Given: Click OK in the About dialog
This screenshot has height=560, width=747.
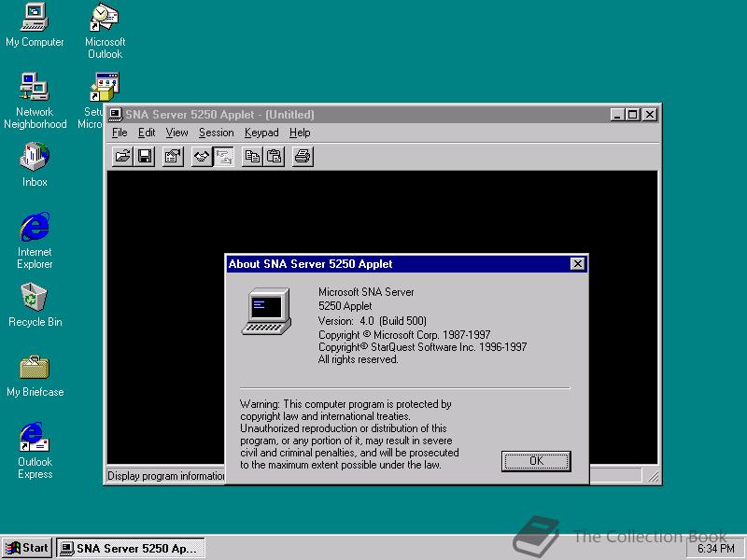Looking at the screenshot, I should tap(536, 461).
